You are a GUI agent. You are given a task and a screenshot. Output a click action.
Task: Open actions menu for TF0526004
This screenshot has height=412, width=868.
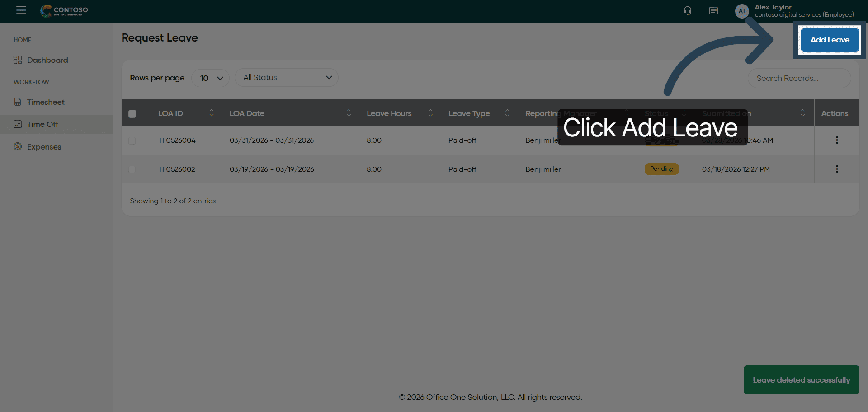pyautogui.click(x=837, y=140)
